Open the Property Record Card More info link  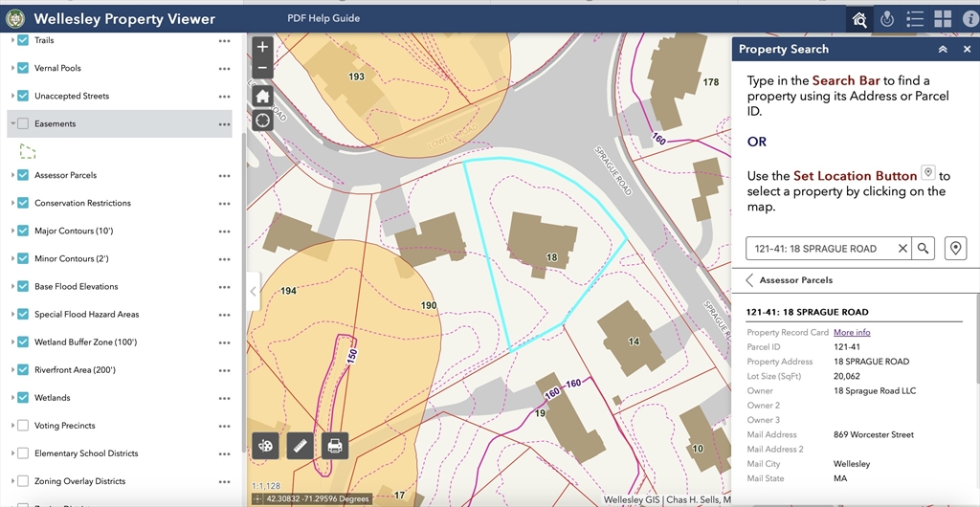(x=852, y=332)
